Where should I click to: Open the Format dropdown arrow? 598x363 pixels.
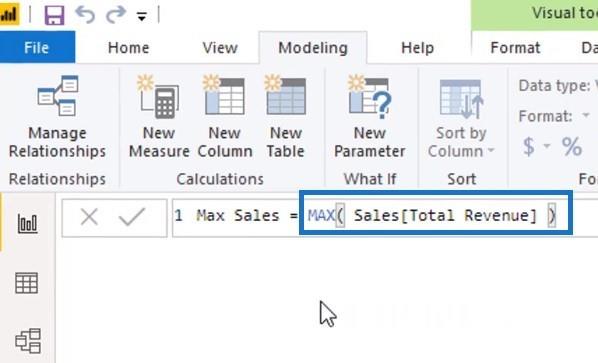pyautogui.click(x=586, y=115)
